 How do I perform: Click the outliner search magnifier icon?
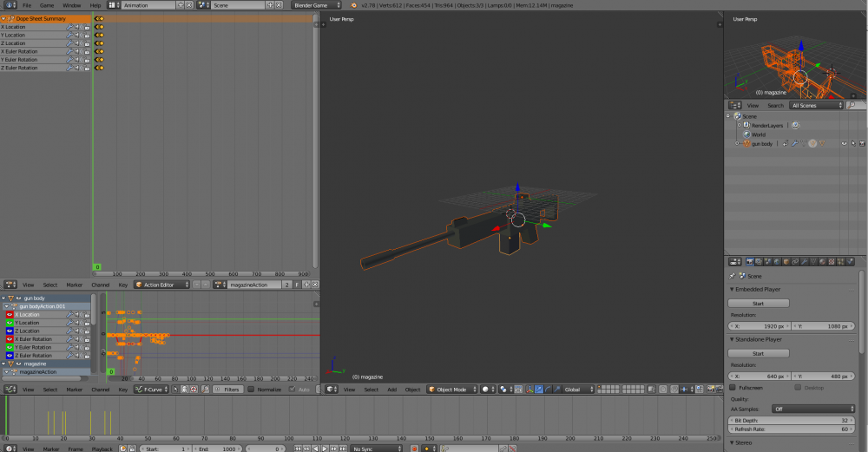(851, 105)
